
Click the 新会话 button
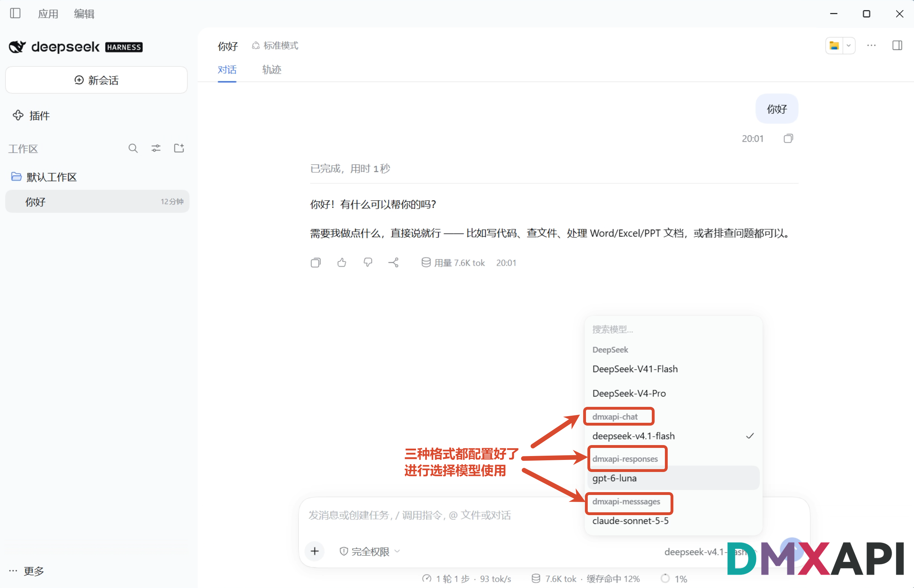click(x=96, y=80)
